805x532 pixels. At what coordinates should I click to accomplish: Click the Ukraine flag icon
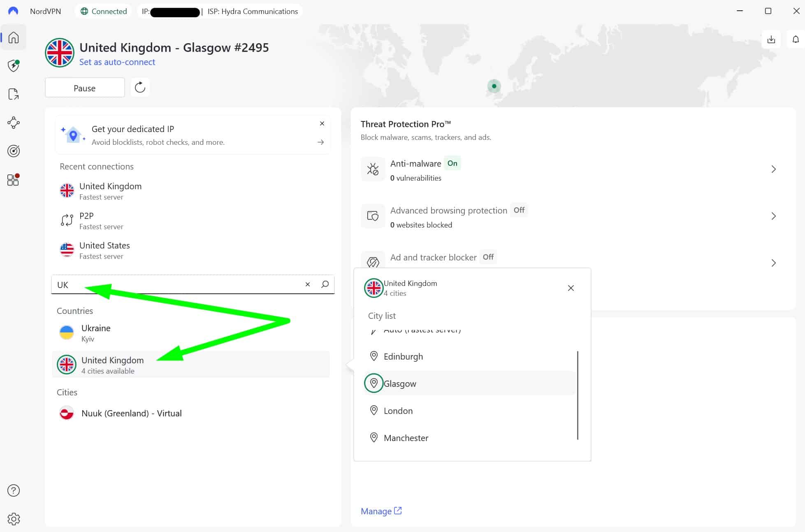[67, 332]
